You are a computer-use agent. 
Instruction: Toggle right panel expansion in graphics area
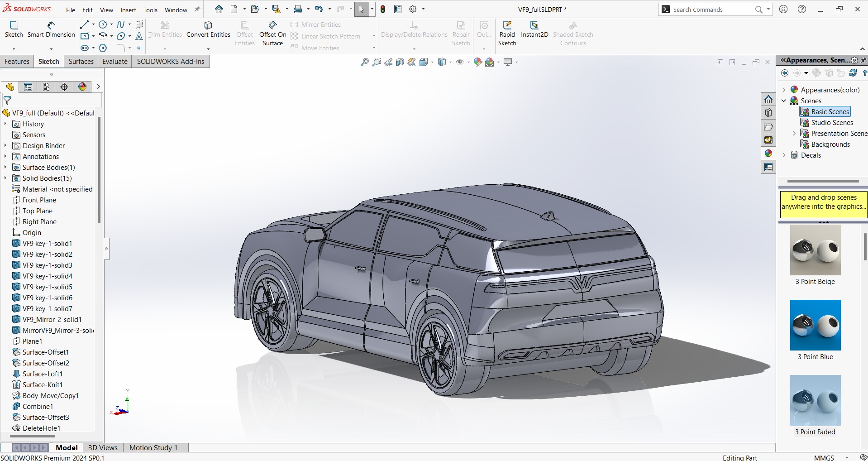pos(732,62)
